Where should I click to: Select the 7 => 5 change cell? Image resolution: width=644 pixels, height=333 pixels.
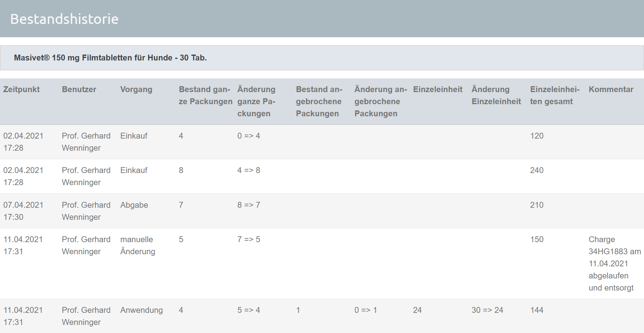tap(248, 239)
